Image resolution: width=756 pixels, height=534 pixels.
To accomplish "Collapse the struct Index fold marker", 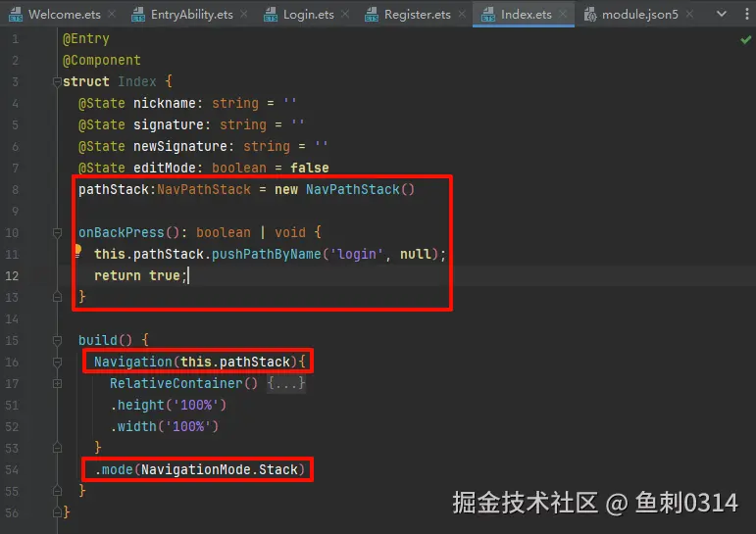I will [57, 81].
